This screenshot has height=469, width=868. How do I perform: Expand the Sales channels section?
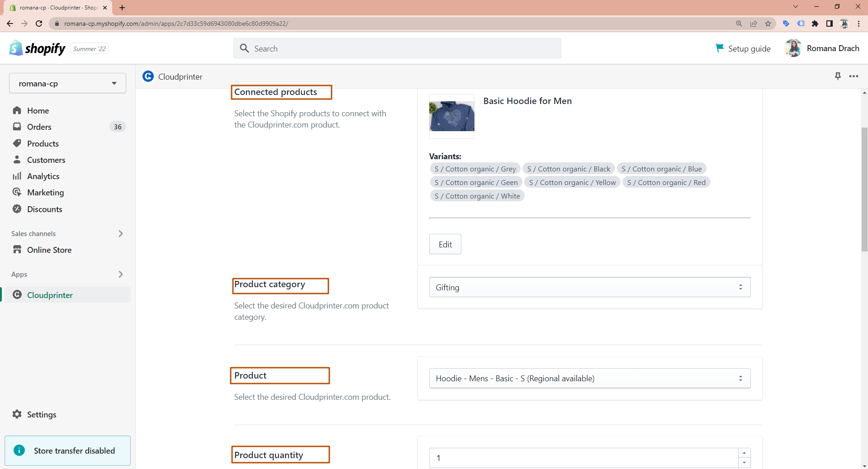(120, 233)
